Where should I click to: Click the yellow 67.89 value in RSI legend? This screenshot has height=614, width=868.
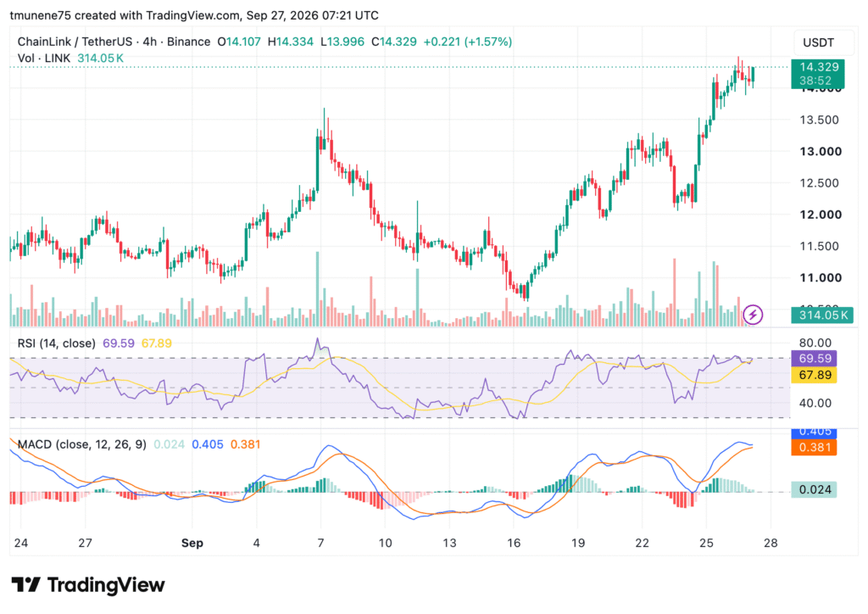[x=157, y=343]
